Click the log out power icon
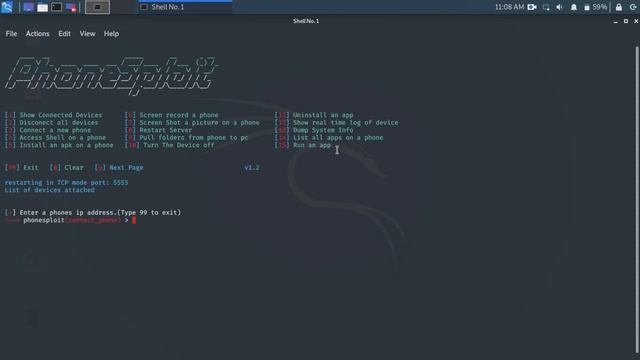The height and width of the screenshot is (360, 640). 633,7
